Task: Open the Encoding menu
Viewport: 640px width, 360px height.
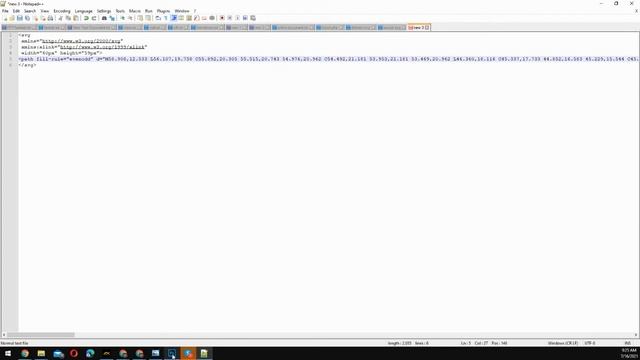Action: point(62,11)
